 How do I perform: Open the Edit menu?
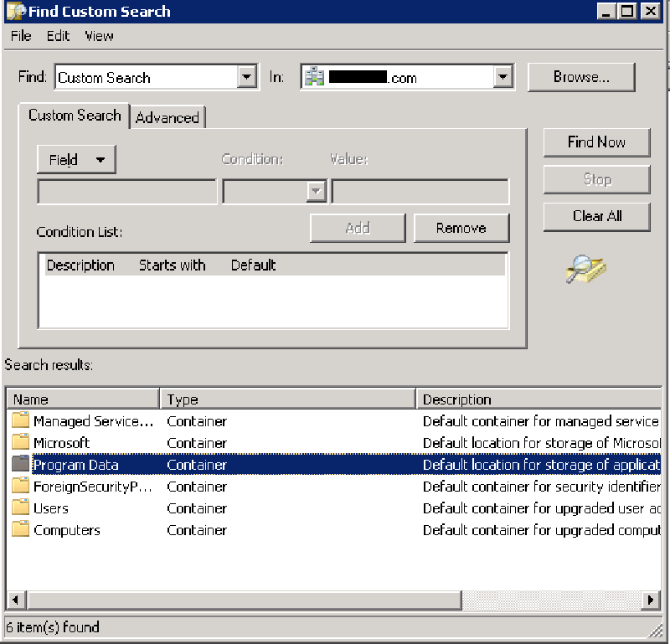[58, 36]
